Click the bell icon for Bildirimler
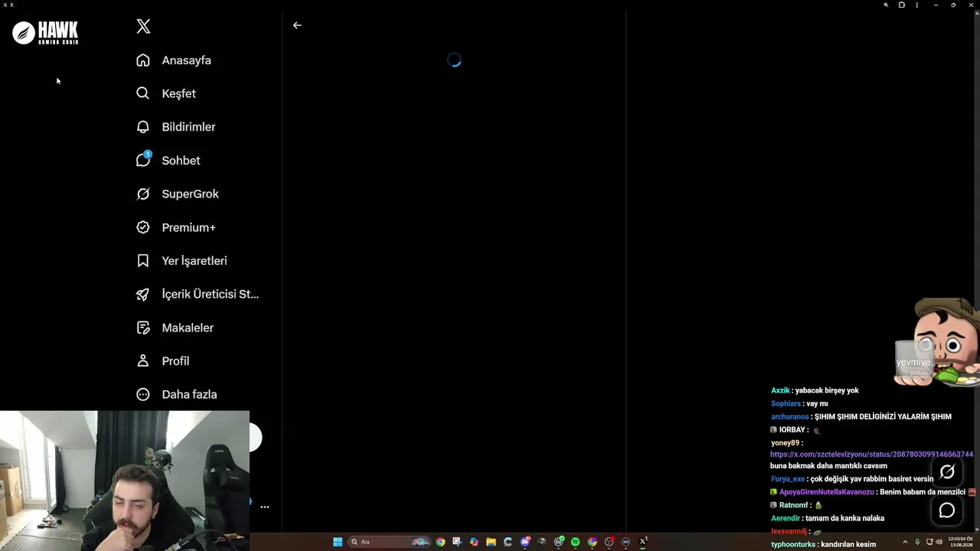Viewport: 980px width, 551px height. click(x=143, y=127)
